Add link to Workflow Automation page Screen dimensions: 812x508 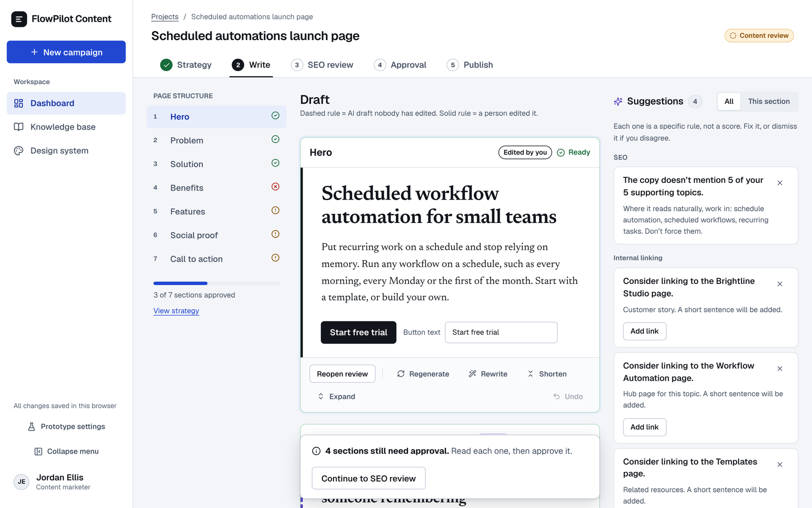(645, 427)
